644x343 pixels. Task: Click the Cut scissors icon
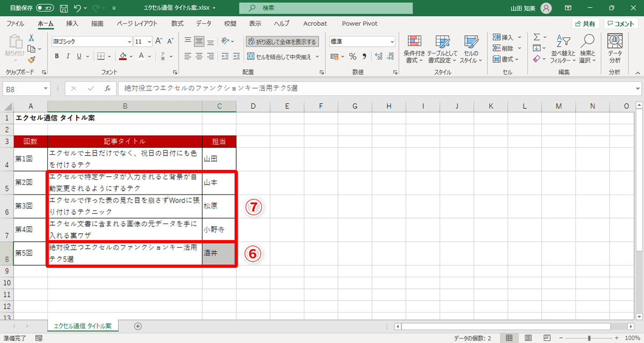coord(31,38)
